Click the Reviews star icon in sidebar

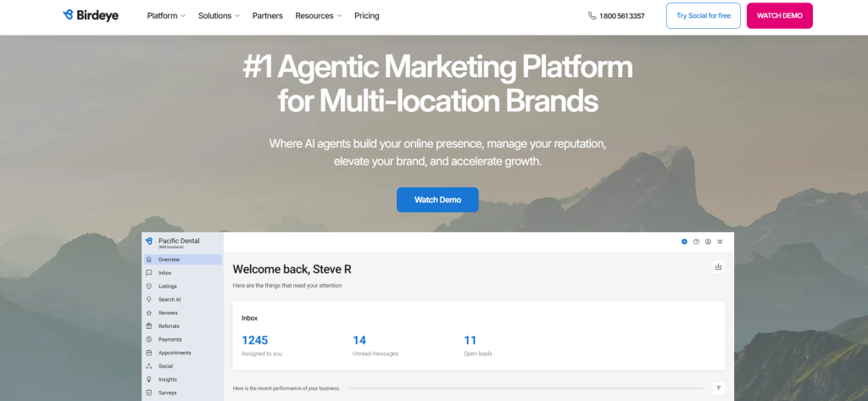[149, 313]
